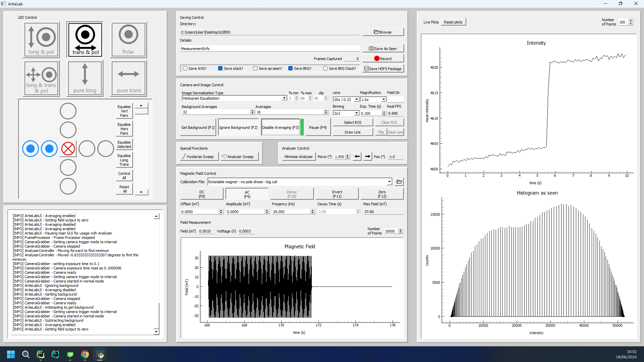Select 'long & trans & pol' LED mode
Screen dimensions: 644x362
point(41,79)
